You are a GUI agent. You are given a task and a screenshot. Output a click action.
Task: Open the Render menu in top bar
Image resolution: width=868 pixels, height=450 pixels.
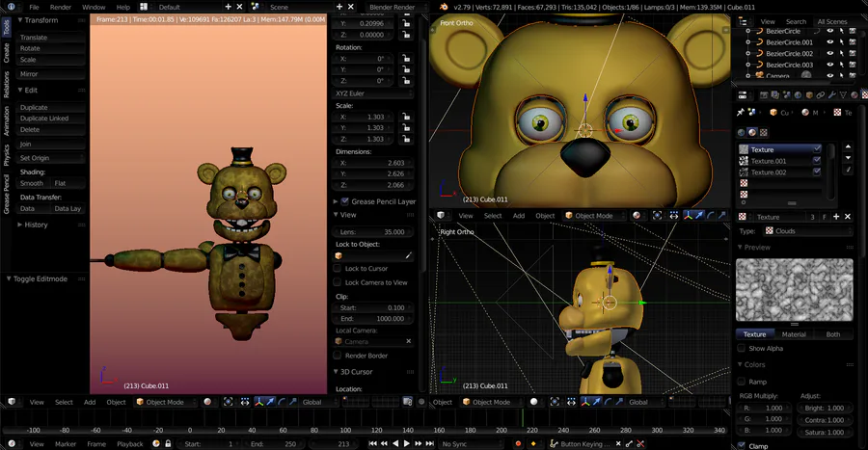[x=61, y=7]
